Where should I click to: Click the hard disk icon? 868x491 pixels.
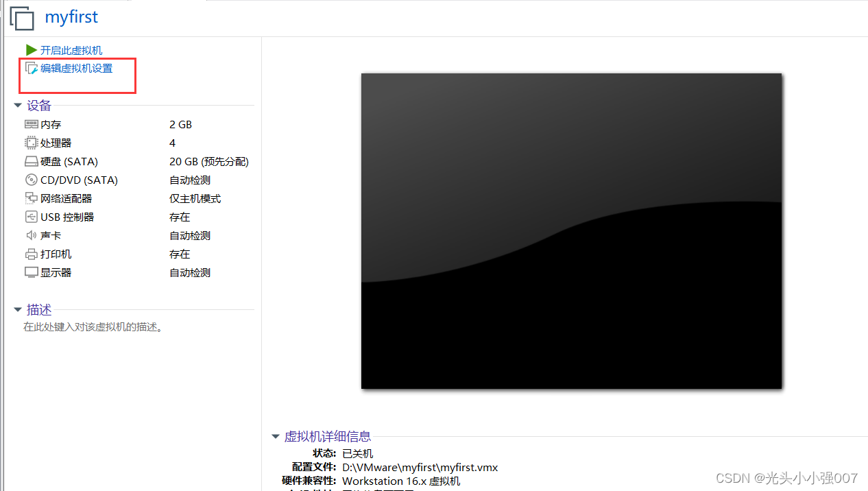[32, 162]
